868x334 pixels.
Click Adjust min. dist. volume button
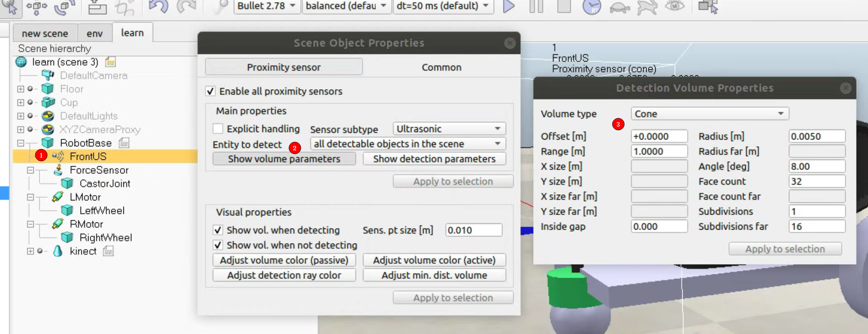[x=434, y=275]
